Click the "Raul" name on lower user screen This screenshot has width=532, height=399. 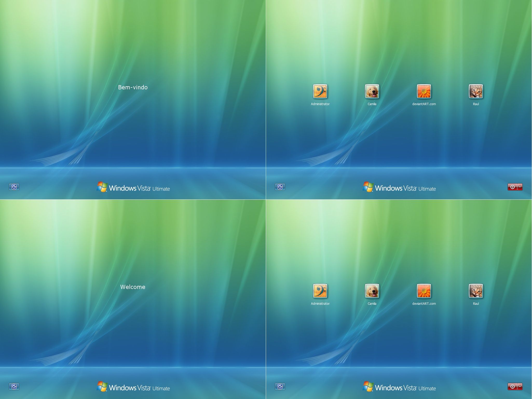coord(476,304)
